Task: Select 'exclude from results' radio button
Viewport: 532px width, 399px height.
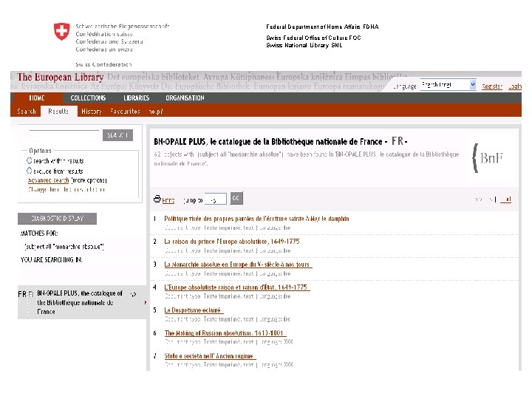Action: click(29, 171)
